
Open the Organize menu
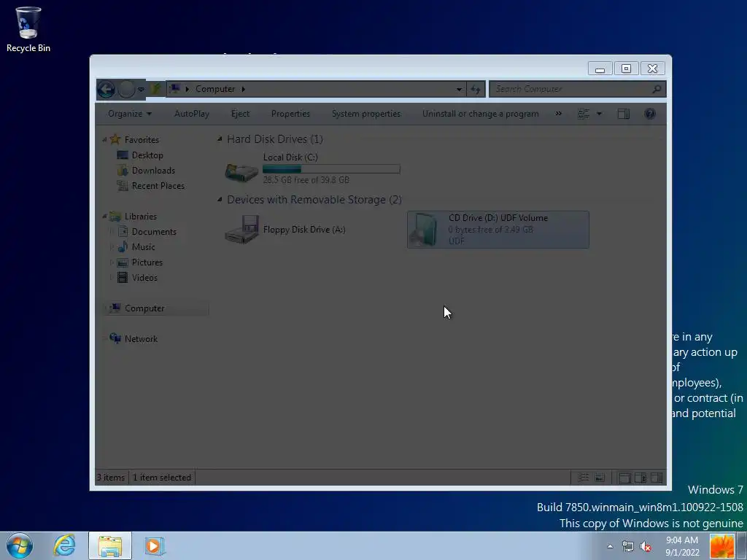[130, 114]
